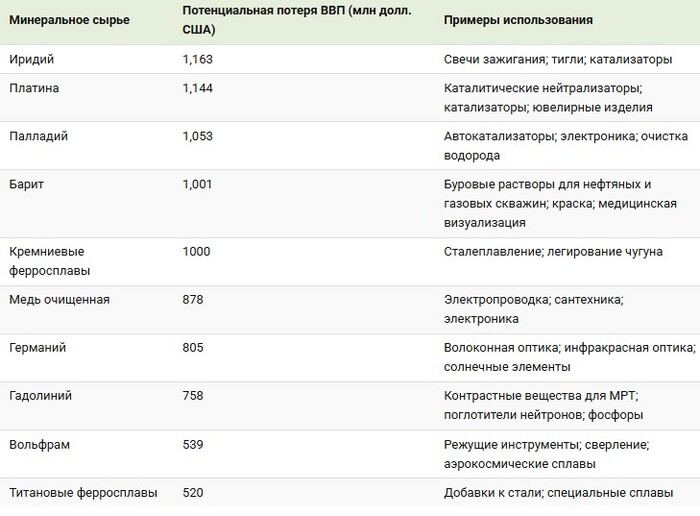The width and height of the screenshot is (700, 516).
Task: Select the value 539 in the Вольфрам row
Action: [194, 443]
